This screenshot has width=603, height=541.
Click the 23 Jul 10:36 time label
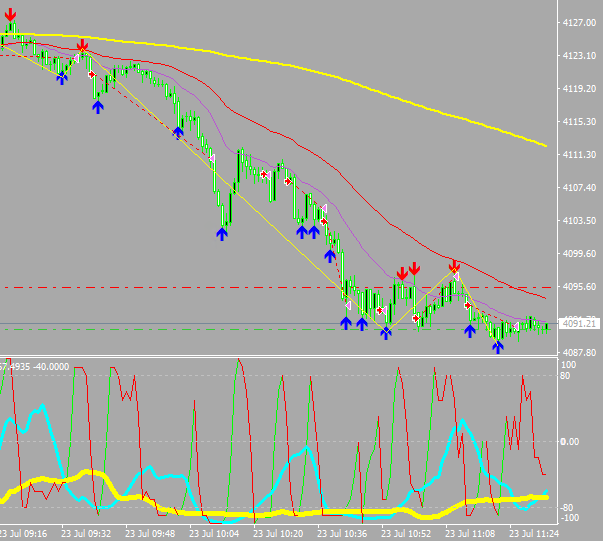[x=342, y=534]
